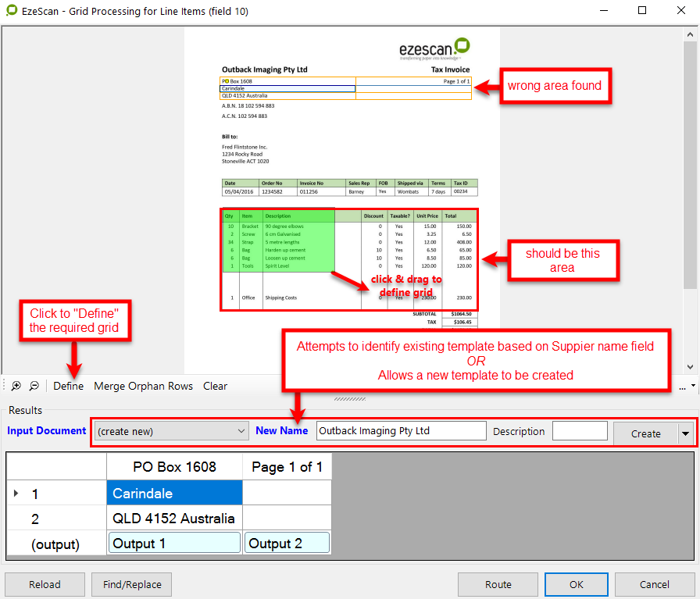Click Merge Orphan Rows toolbar item
This screenshot has width=700, height=599.
(x=143, y=386)
